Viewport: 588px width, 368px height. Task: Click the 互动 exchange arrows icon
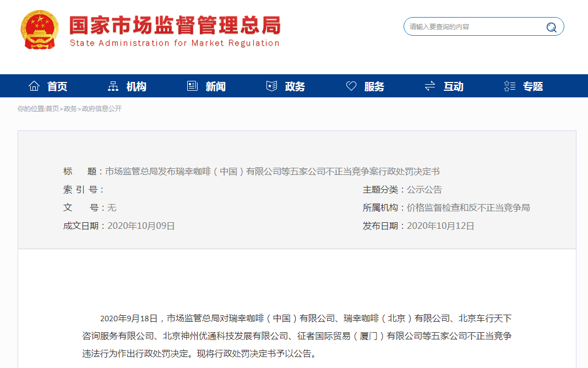point(430,86)
